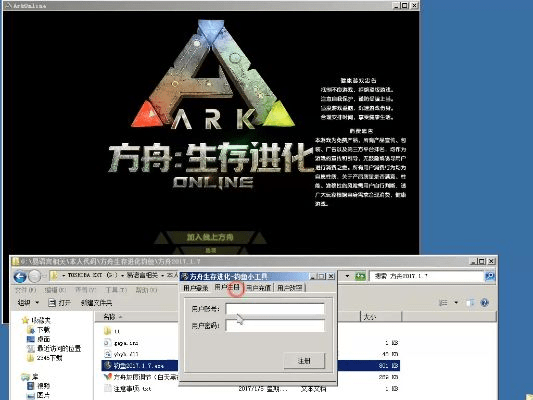Click the search magnifier icon in Explorer
The height and width of the screenshot is (400, 533).
490,276
